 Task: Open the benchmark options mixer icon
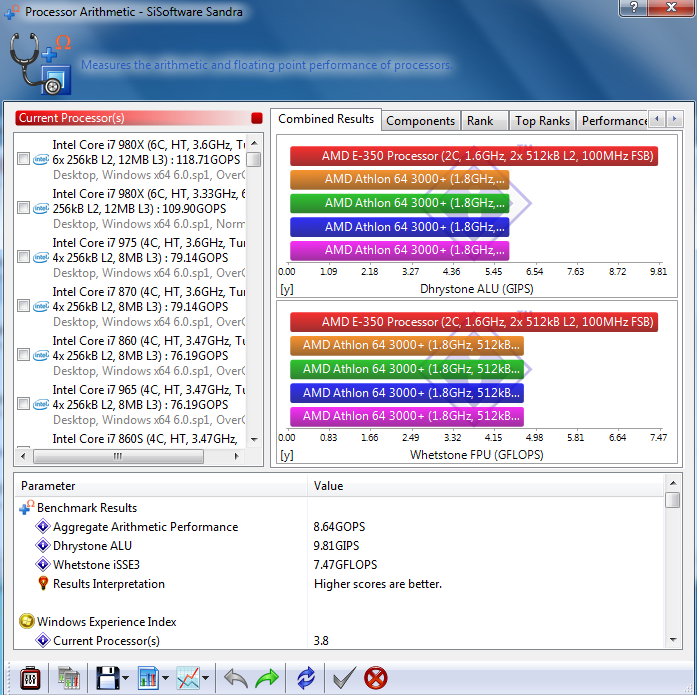click(x=30, y=678)
